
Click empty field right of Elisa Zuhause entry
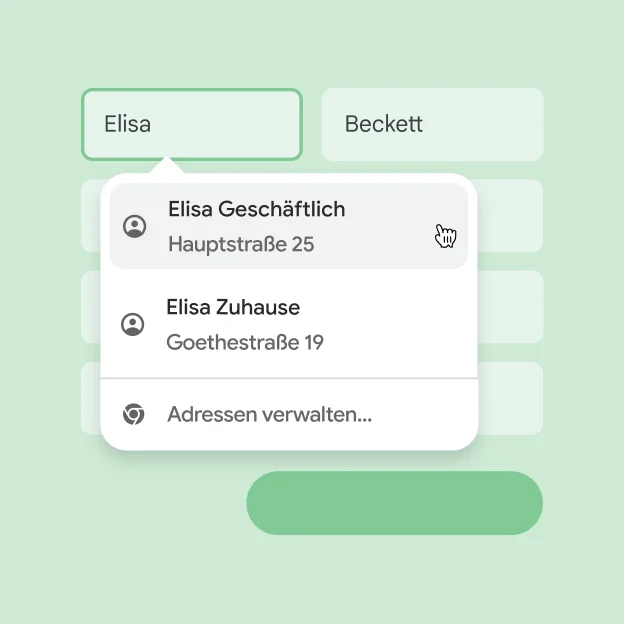point(512,307)
